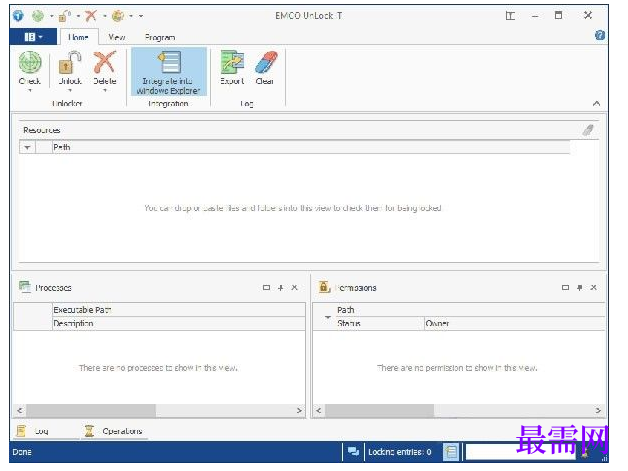Click the Status column header
628x471 pixels.
click(x=380, y=323)
